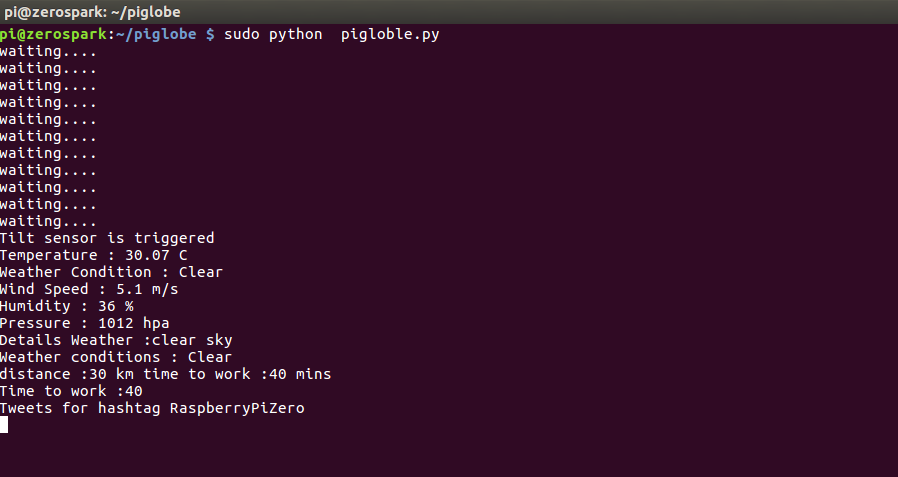The image size is (898, 477).
Task: Click the first waiting.... output line
Action: pyautogui.click(x=49, y=52)
